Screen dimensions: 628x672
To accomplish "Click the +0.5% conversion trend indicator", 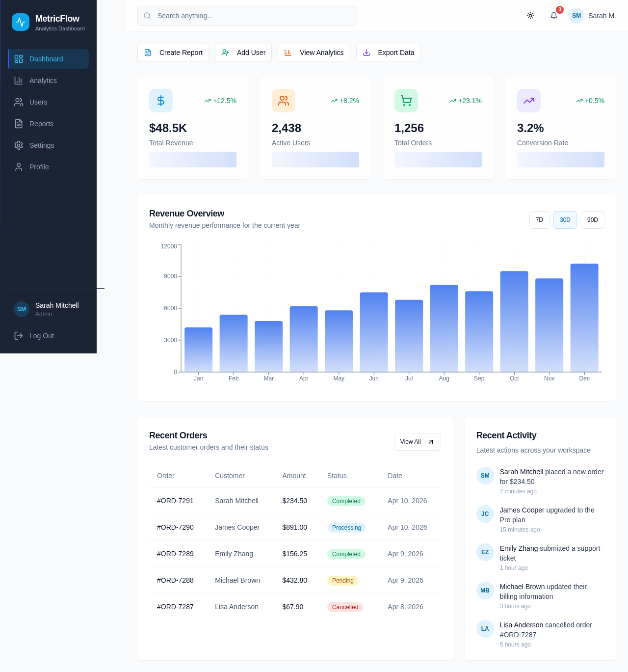I will tap(590, 101).
